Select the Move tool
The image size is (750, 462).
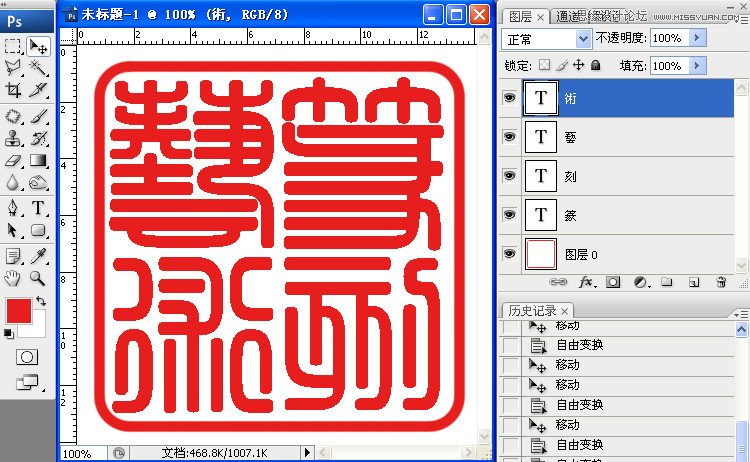tap(38, 46)
